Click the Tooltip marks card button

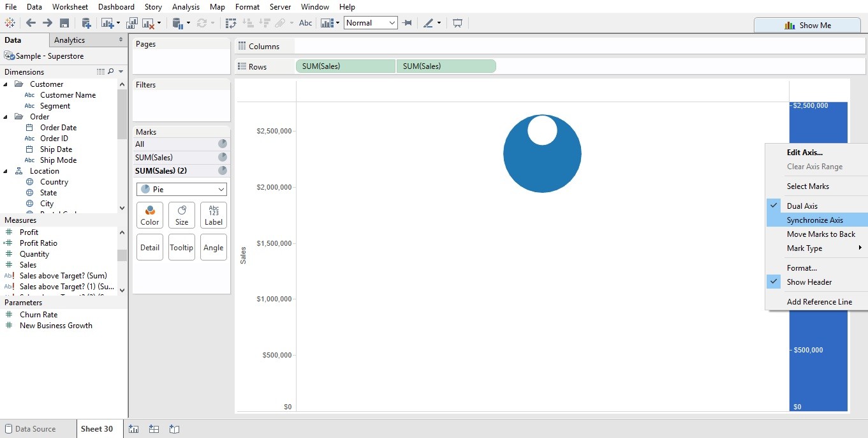(x=182, y=247)
